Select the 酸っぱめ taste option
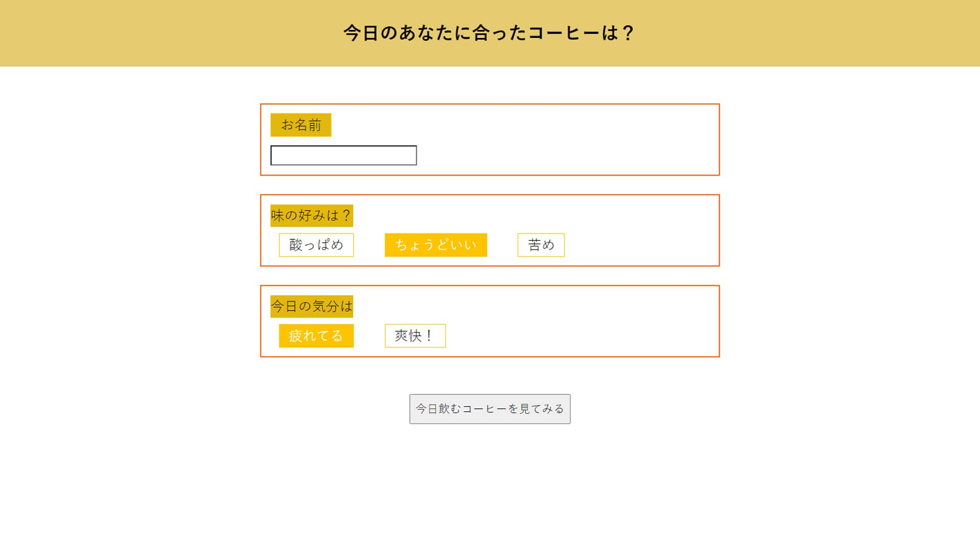 pos(316,245)
